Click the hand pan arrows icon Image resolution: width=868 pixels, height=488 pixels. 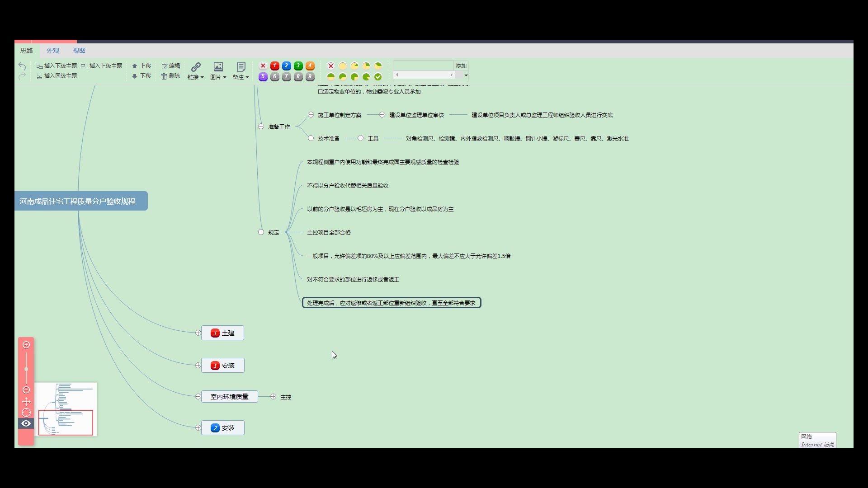coord(26,402)
